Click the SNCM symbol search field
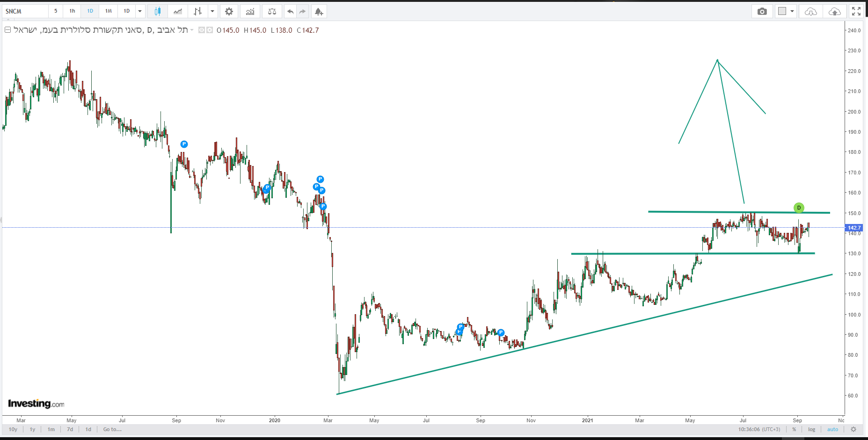The image size is (868, 440). [x=26, y=11]
